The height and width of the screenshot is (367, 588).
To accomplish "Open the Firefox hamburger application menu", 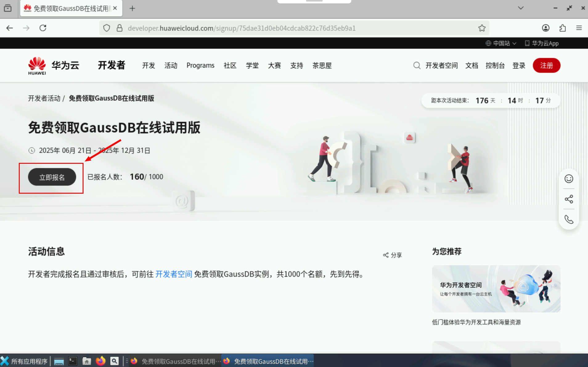I will coord(579,28).
